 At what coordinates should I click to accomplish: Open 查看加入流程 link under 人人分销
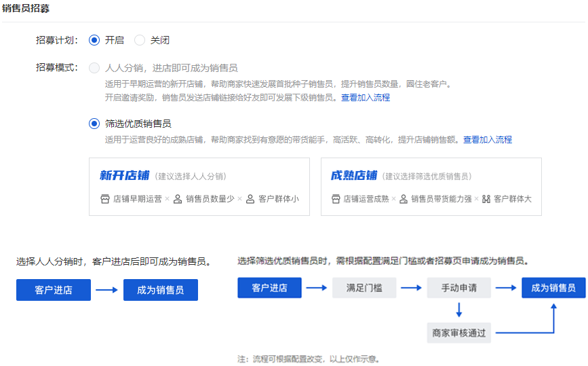tap(366, 98)
